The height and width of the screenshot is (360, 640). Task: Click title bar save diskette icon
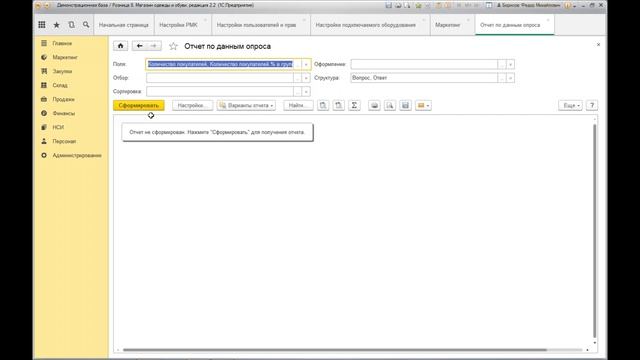click(x=389, y=5)
